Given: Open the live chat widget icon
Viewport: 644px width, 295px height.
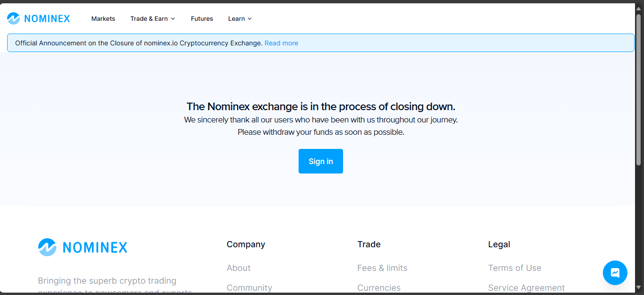Looking at the screenshot, I should tap(615, 273).
